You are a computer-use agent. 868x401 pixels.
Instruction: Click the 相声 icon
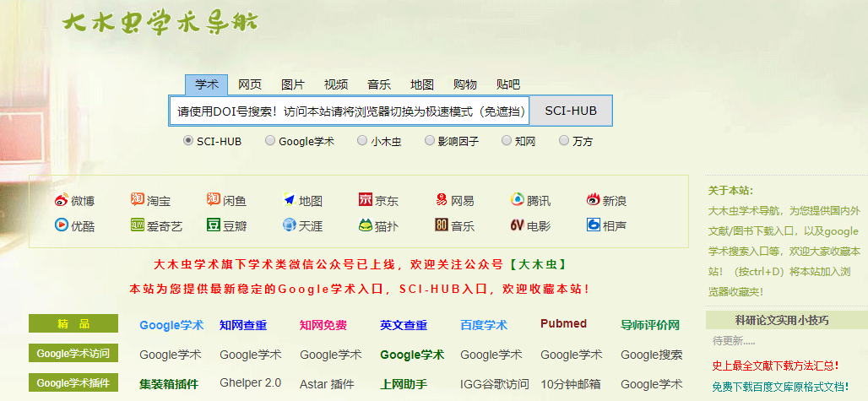pos(594,225)
